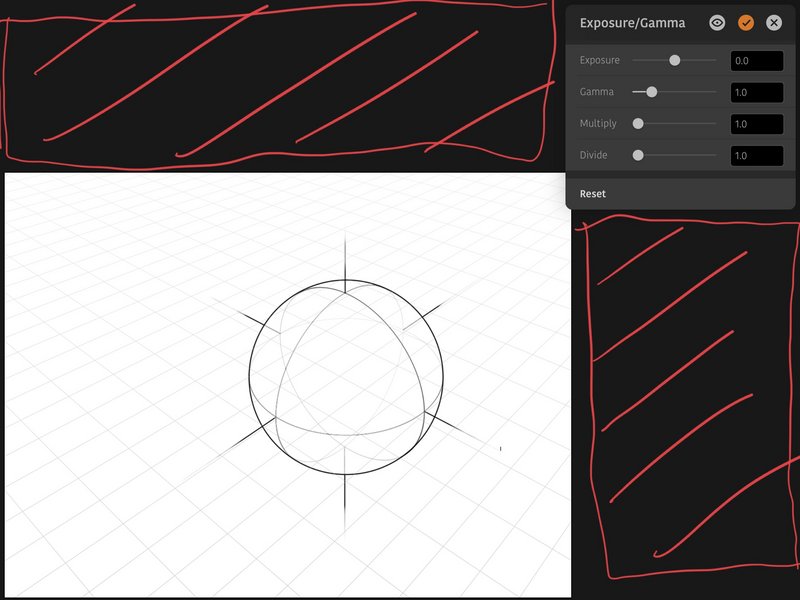
Task: Click the Exposure label
Action: click(599, 60)
